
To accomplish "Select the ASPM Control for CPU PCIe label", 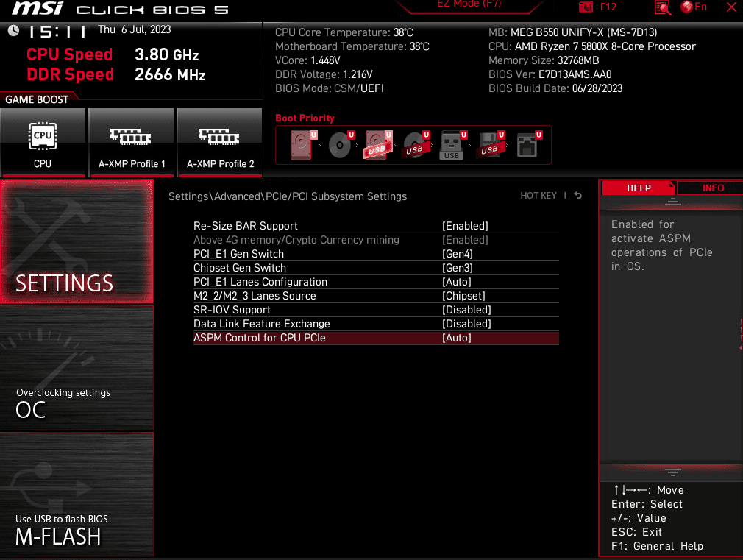I will [x=259, y=338].
